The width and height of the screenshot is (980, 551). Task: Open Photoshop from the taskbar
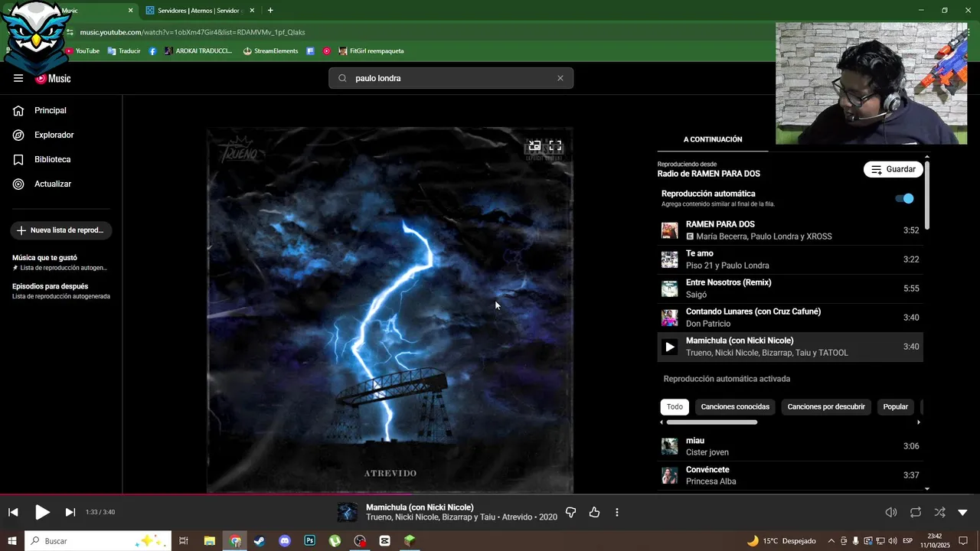click(310, 541)
